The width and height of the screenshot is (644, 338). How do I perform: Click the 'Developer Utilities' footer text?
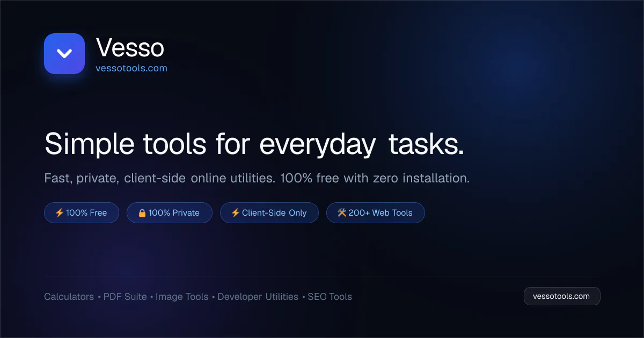pos(258,297)
